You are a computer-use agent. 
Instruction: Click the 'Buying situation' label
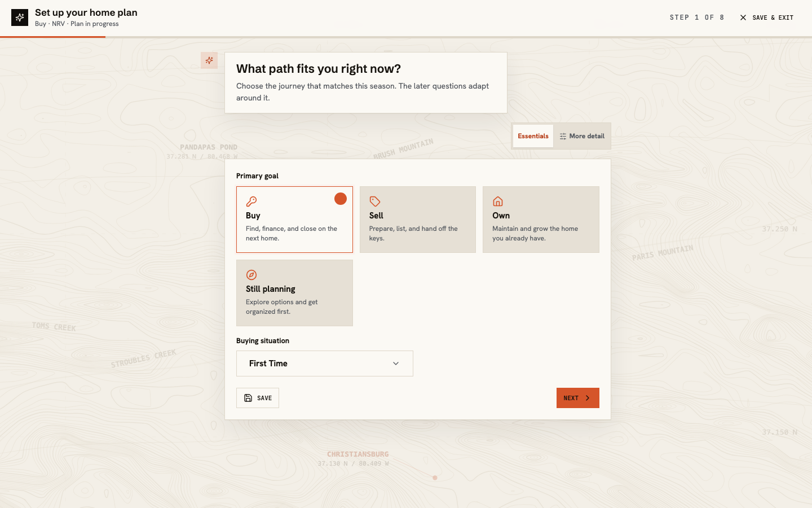(263, 341)
